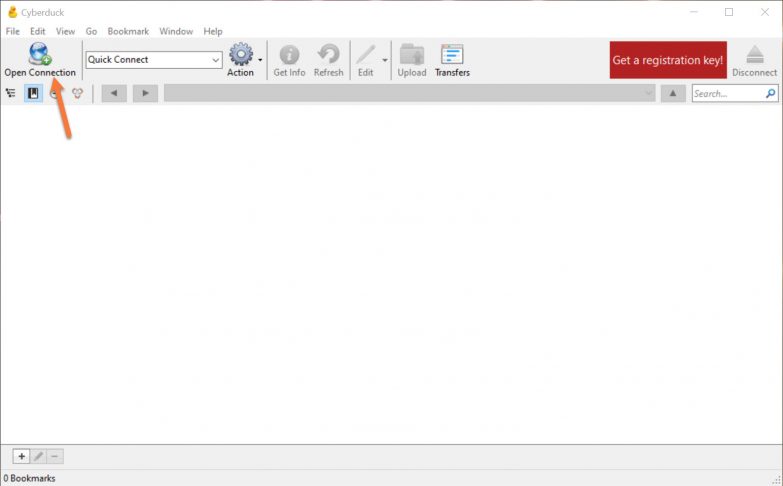The height and width of the screenshot is (486, 783).
Task: Toggle the Bookmarks view button
Action: coord(33,93)
